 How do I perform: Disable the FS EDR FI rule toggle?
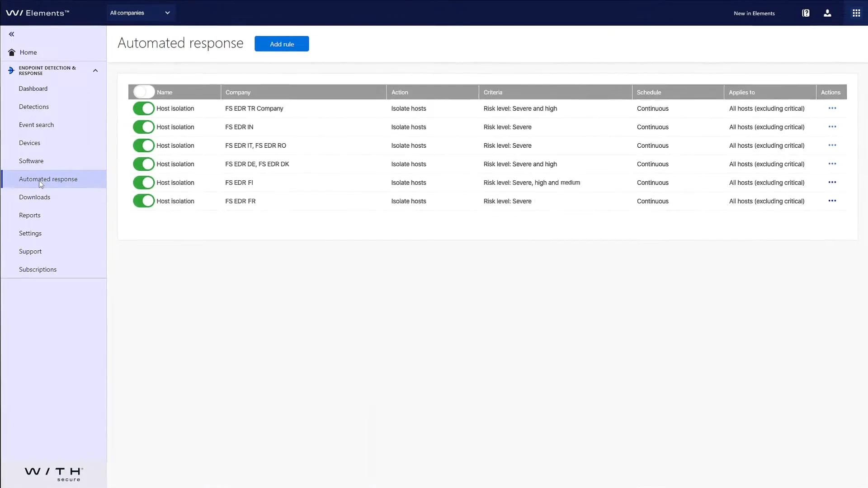pos(144,183)
